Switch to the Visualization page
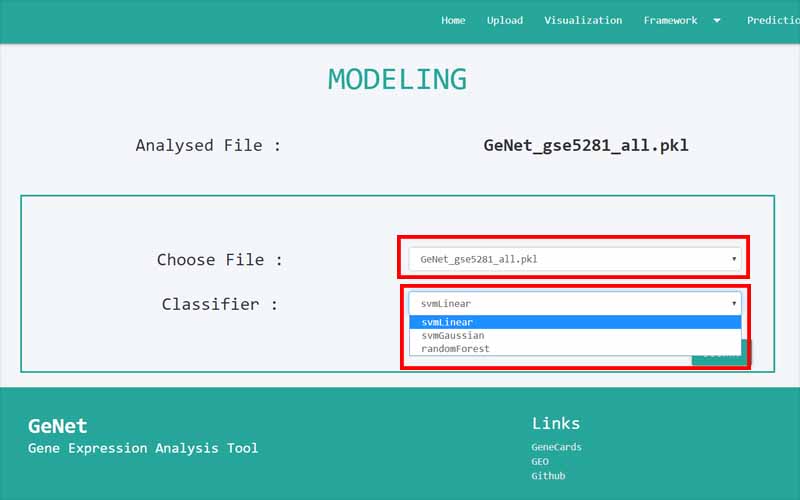The image size is (800, 500). point(583,20)
